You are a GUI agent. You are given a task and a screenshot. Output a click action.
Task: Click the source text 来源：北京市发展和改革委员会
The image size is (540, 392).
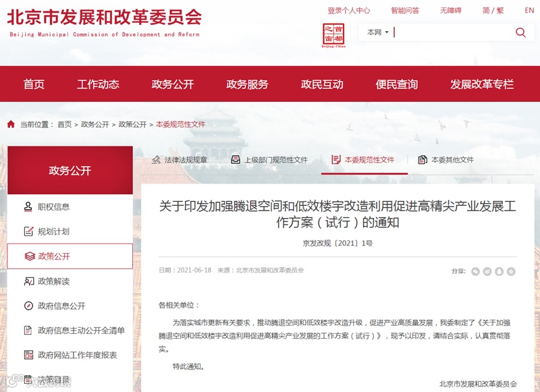[261, 270]
